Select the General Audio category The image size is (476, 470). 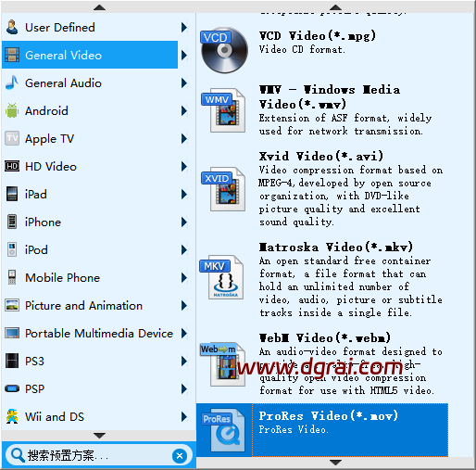click(x=90, y=83)
